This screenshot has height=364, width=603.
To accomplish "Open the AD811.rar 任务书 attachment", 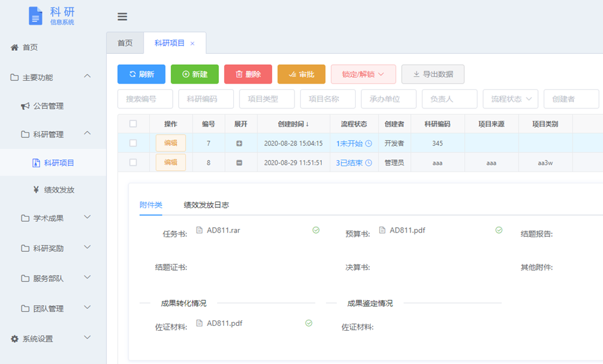I will point(224,230).
